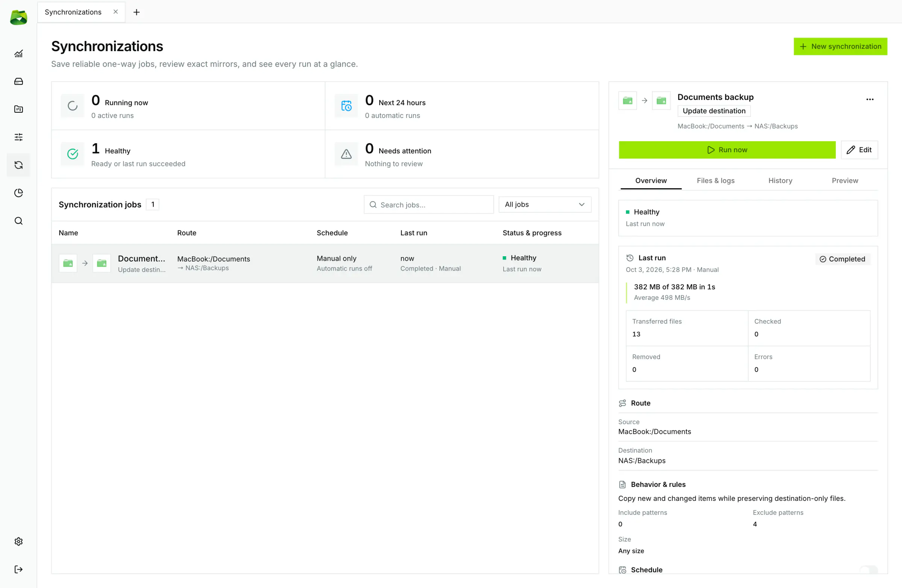Click the MacBook:/Documents route cell in the table
Viewport: 902px width, 588px height.
tap(213, 259)
